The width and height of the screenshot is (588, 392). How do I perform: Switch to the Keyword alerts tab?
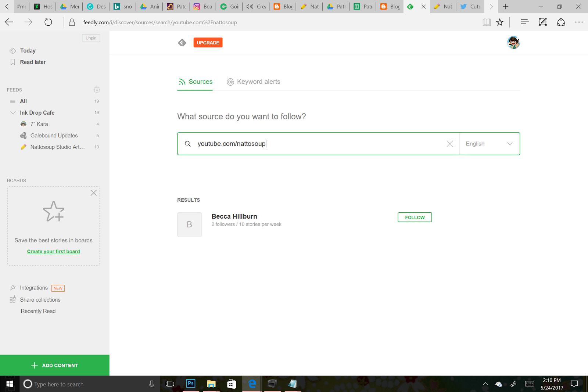(254, 82)
